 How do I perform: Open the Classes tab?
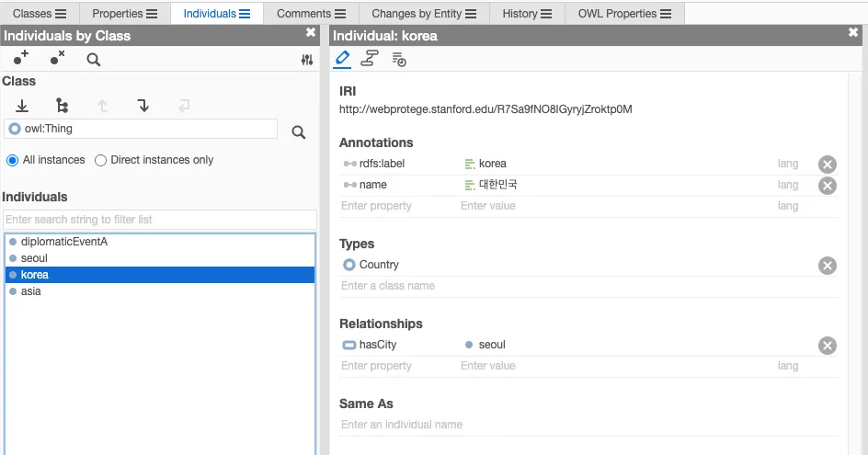click(40, 13)
